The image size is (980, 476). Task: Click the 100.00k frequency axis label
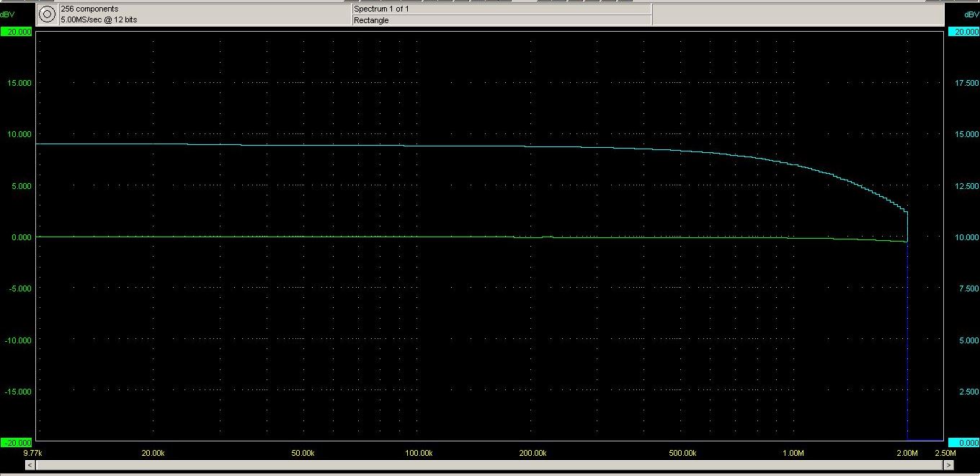coord(419,453)
